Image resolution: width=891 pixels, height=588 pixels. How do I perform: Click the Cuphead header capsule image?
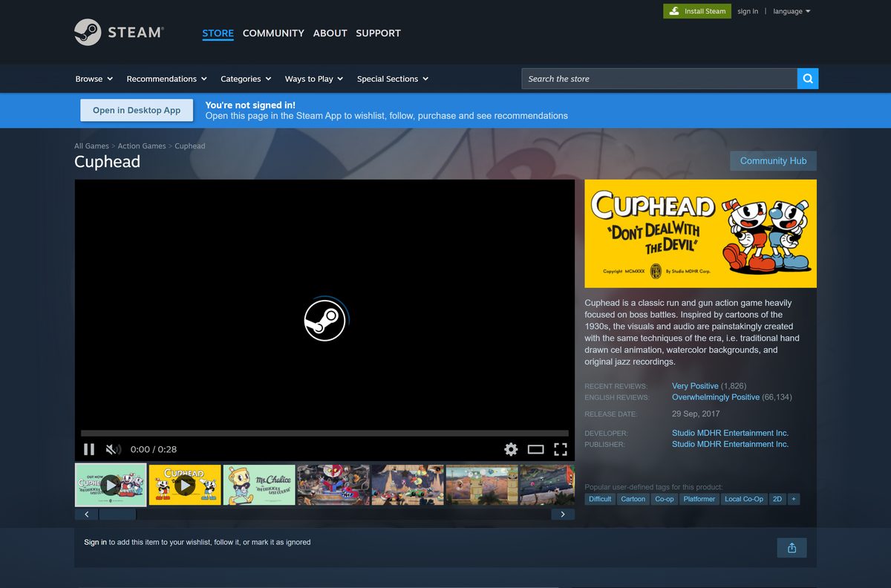(700, 233)
